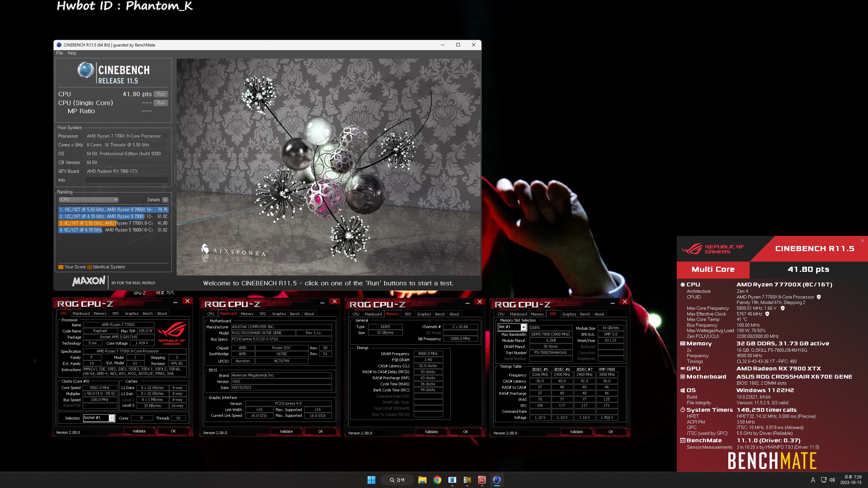
Task: Select the Ryzen 9 7900X ranking row
Action: point(113,217)
